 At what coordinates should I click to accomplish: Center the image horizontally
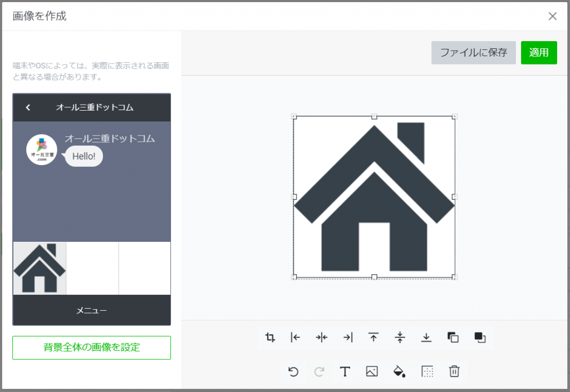tap(322, 337)
